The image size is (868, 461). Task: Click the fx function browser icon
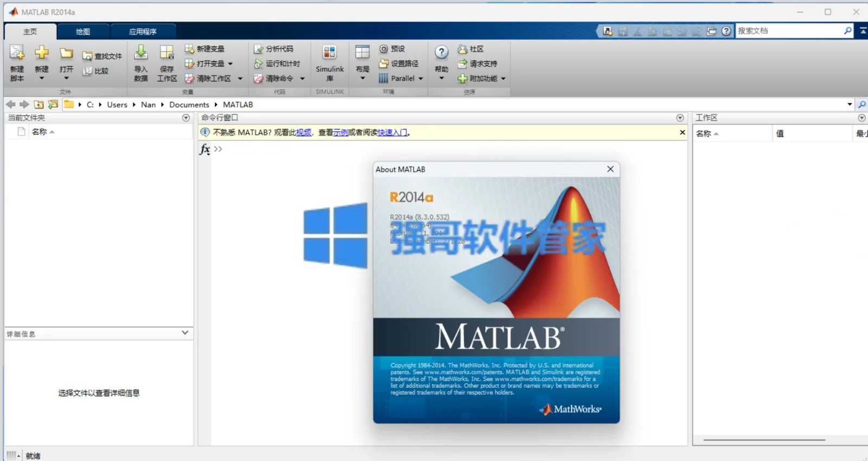[205, 149]
